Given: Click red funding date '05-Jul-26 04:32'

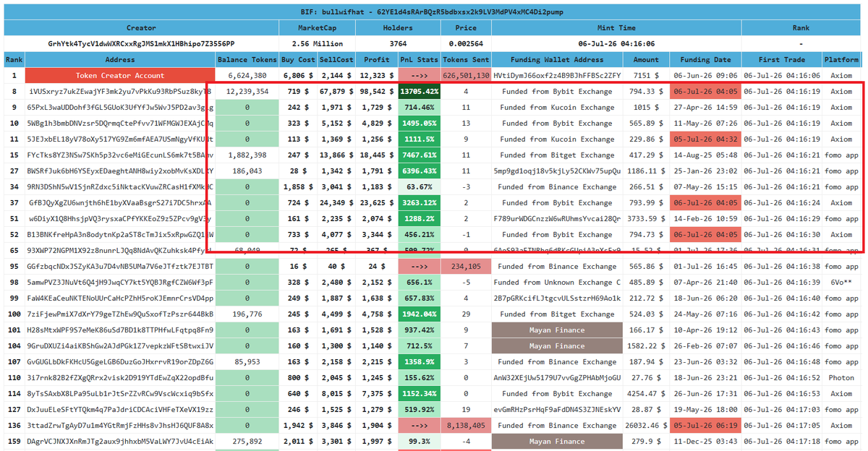Looking at the screenshot, I should [x=705, y=139].
